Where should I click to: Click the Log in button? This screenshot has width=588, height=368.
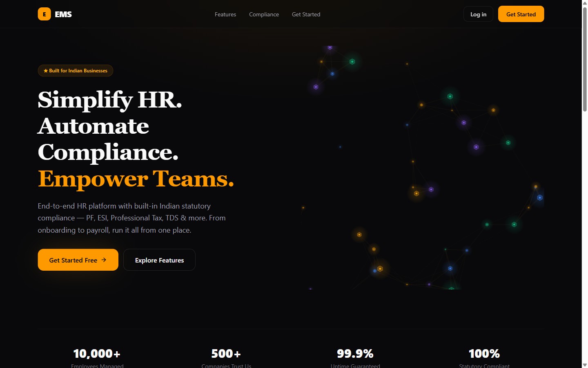coord(478,14)
